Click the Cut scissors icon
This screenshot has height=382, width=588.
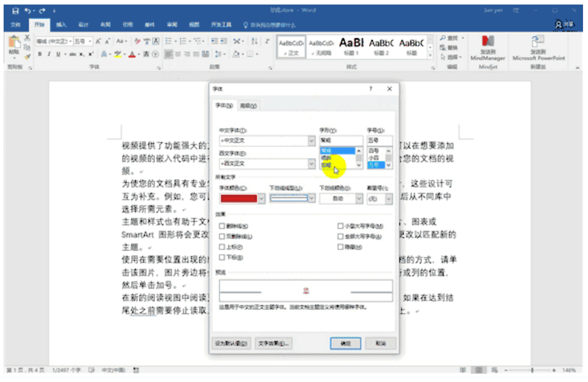click(27, 38)
